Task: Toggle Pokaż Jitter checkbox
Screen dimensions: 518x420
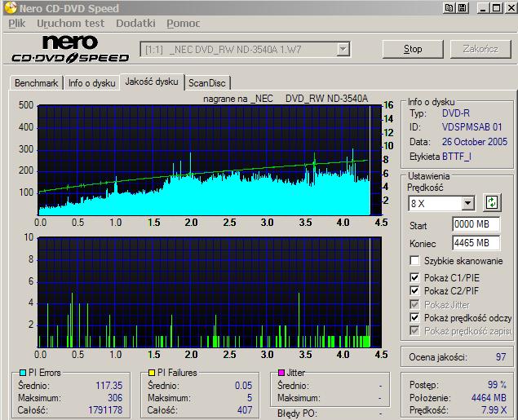Action: coord(414,304)
